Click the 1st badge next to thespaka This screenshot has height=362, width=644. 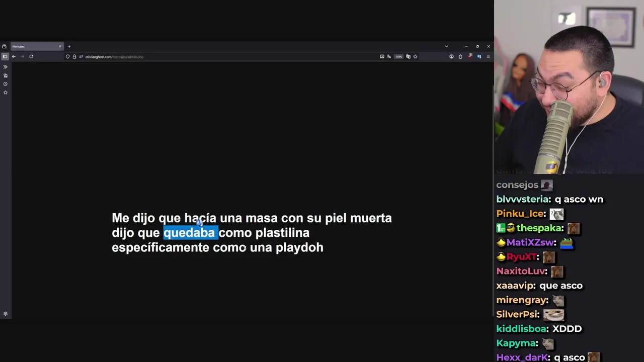pos(501,228)
